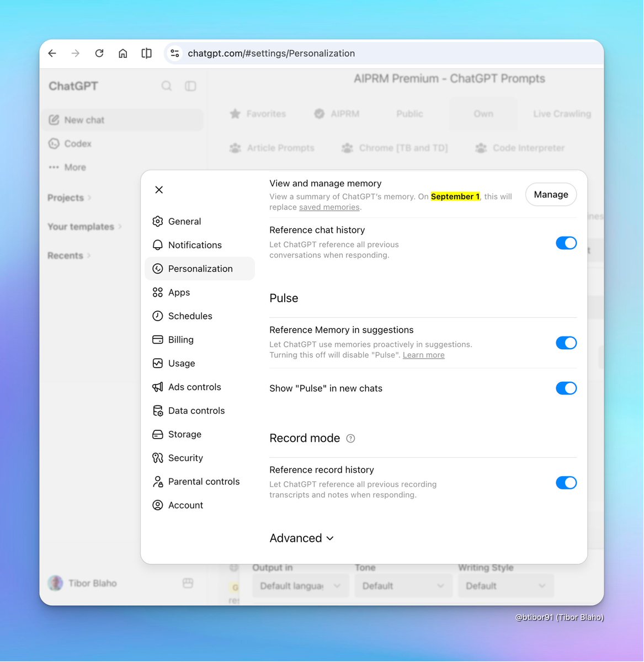Select the Own prompts tab

point(483,114)
